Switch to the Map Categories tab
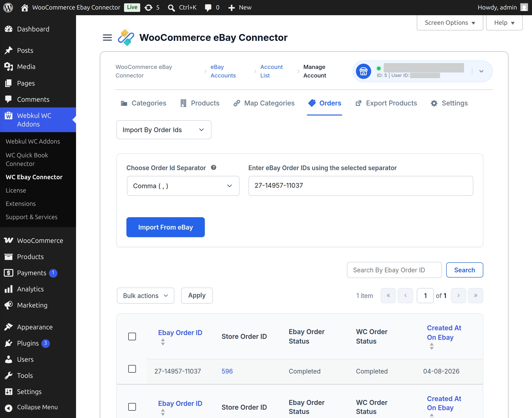Viewport: 532px width, 418px height. pos(264,103)
